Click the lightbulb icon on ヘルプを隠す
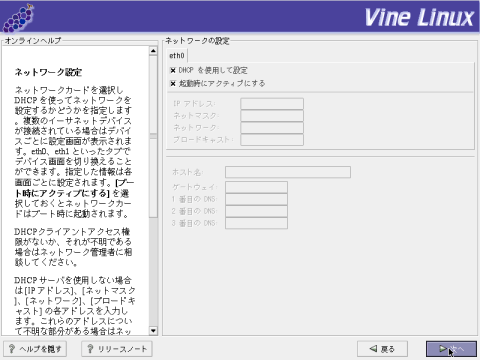The height and width of the screenshot is (360, 480). (12, 349)
